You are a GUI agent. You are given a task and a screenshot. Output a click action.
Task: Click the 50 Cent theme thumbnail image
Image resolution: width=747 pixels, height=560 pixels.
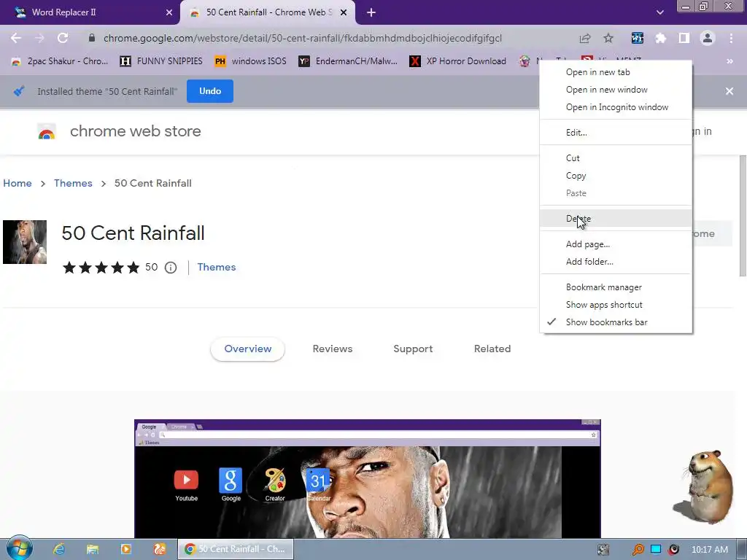(x=25, y=242)
